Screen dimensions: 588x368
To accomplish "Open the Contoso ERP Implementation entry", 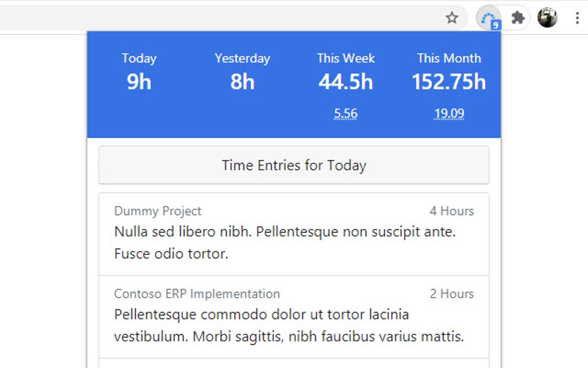I will click(294, 317).
